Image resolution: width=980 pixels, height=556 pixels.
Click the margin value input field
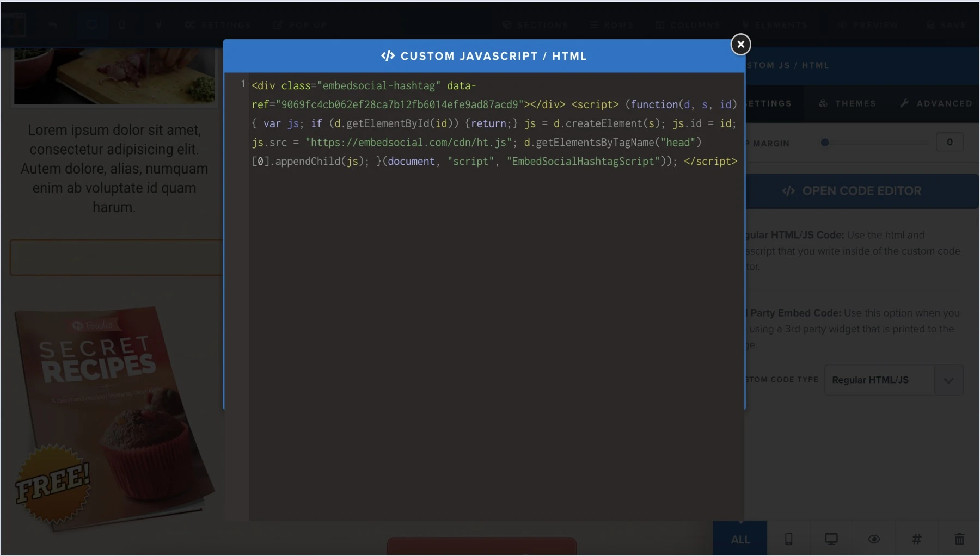950,142
